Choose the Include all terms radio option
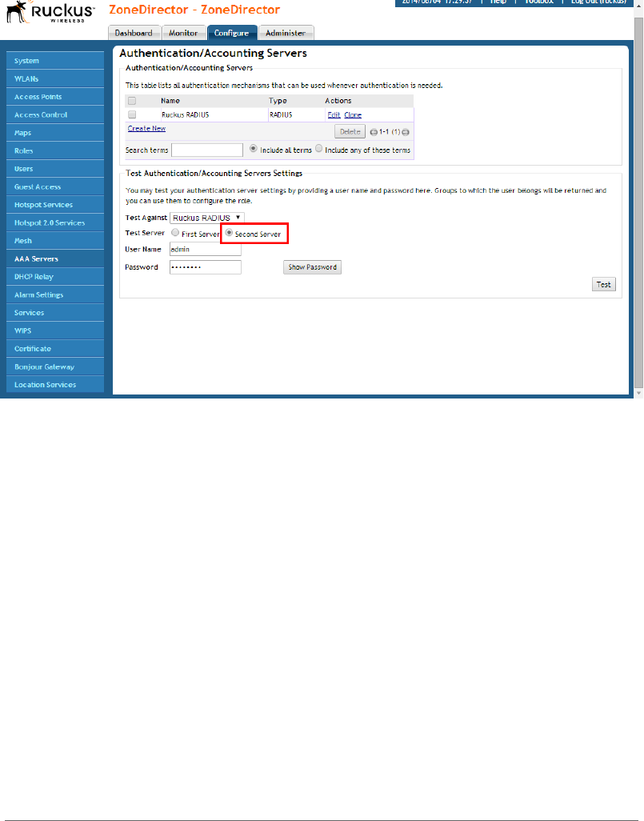The image size is (644, 821). [x=254, y=149]
